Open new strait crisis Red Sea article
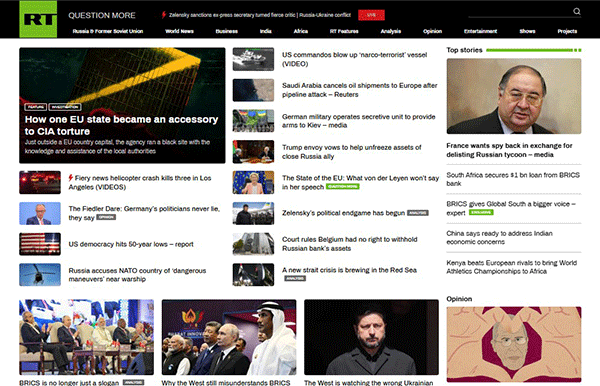This screenshot has height=386, width=600. pos(349,270)
